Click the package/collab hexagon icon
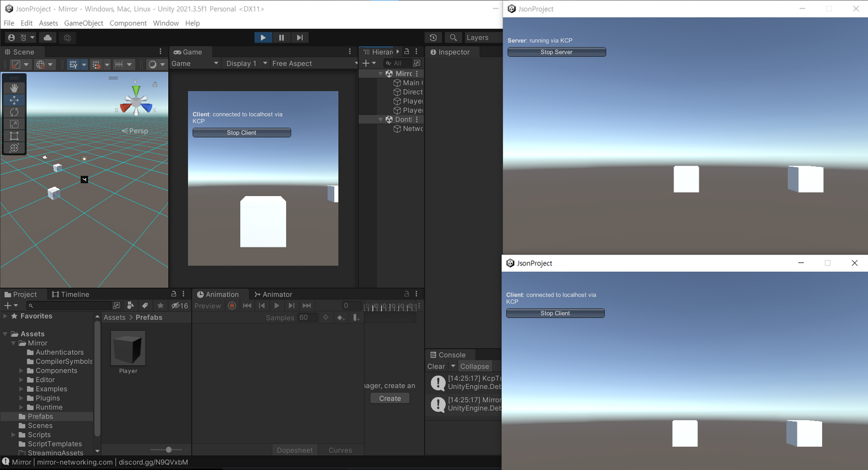Viewport: 868px width, 470px height. pyautogui.click(x=67, y=37)
